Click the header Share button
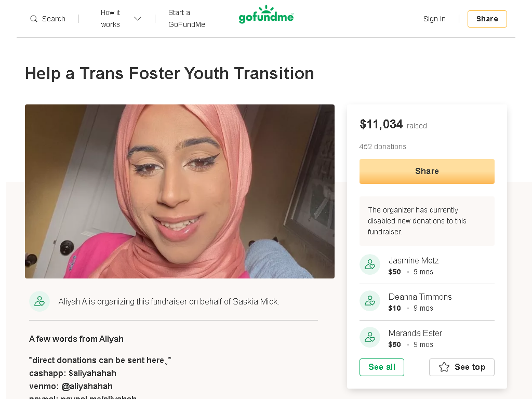The height and width of the screenshot is (399, 532). coord(487,19)
